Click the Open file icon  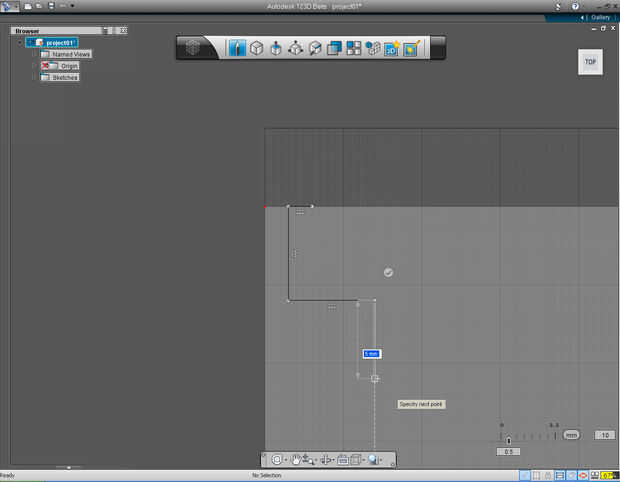tap(39, 6)
